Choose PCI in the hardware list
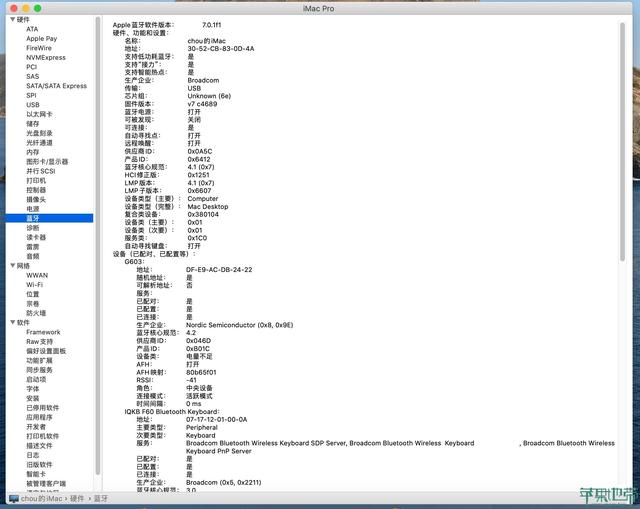 click(31, 67)
